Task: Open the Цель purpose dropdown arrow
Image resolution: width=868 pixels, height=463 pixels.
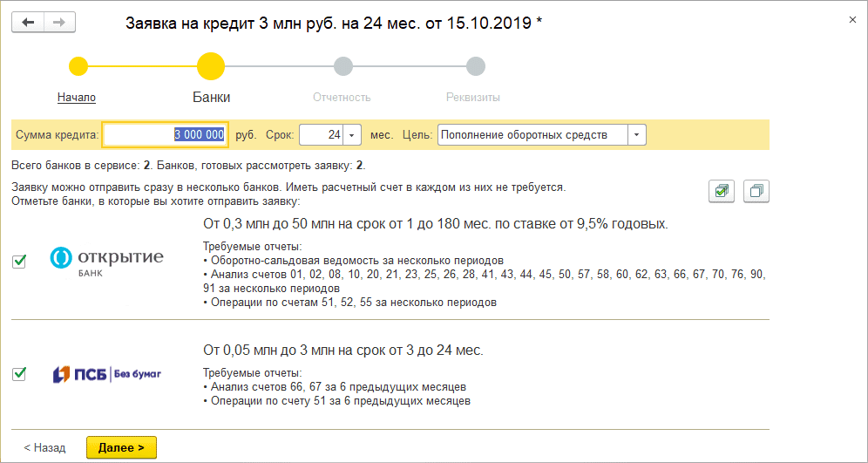Action: click(x=637, y=135)
